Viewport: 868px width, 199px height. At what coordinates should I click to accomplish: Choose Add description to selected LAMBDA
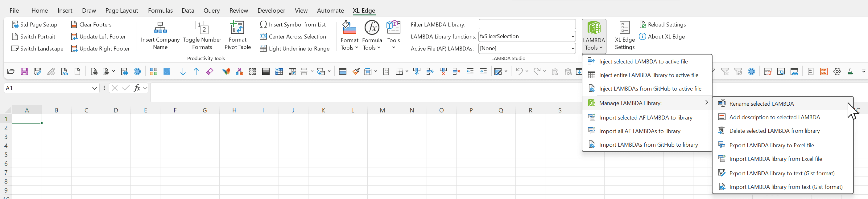click(783, 117)
